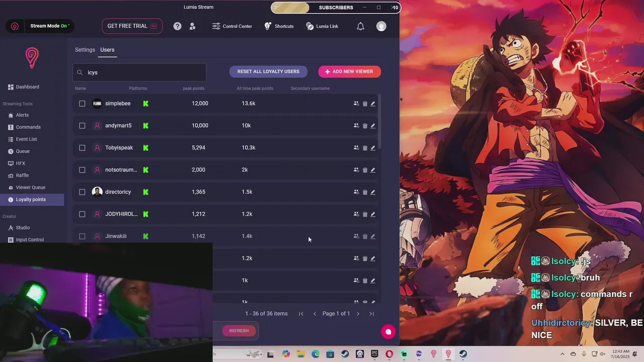Open Control Center

[x=232, y=26]
